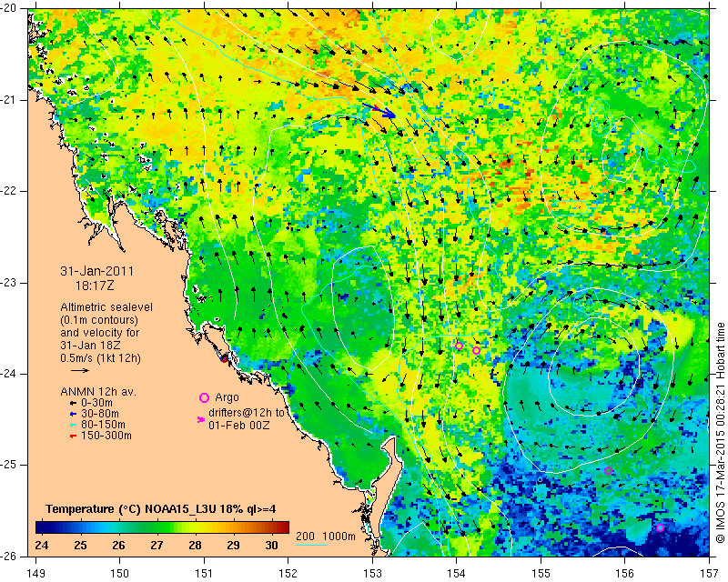Click the '80-150m' depth label
Viewport: 728px width, 582px height.
[103, 425]
